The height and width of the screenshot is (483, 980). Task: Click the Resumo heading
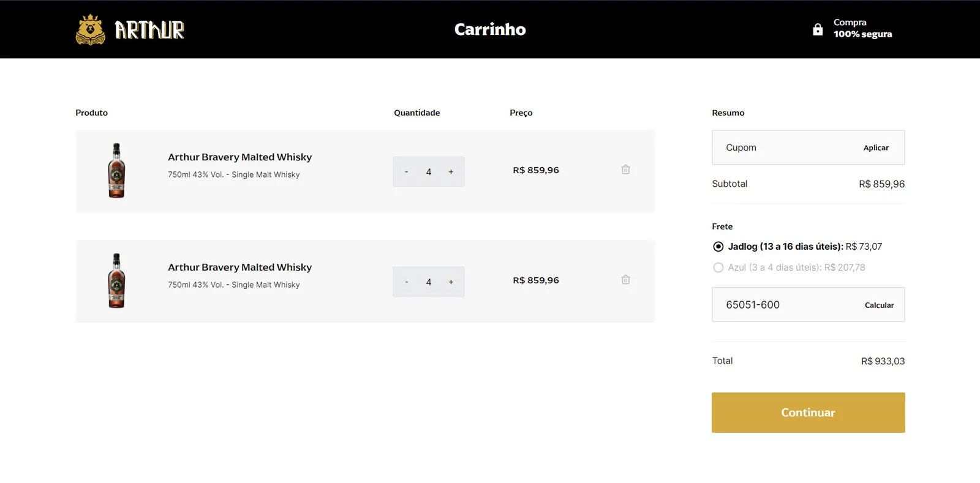(x=728, y=113)
